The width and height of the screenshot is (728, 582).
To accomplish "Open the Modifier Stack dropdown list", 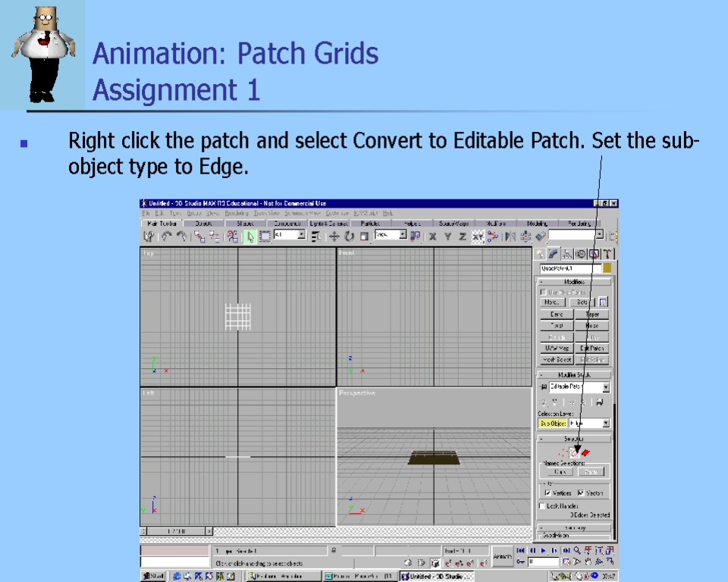I will 604,387.
